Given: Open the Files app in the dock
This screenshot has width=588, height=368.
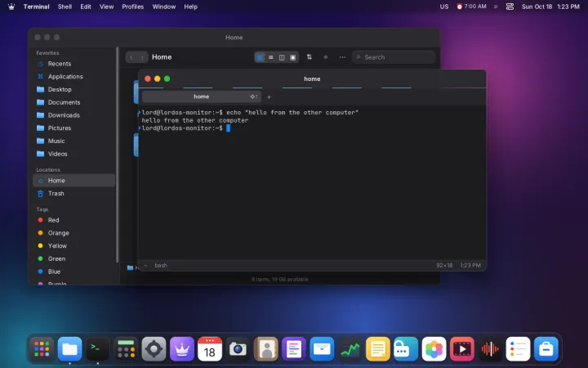Looking at the screenshot, I should [x=69, y=349].
